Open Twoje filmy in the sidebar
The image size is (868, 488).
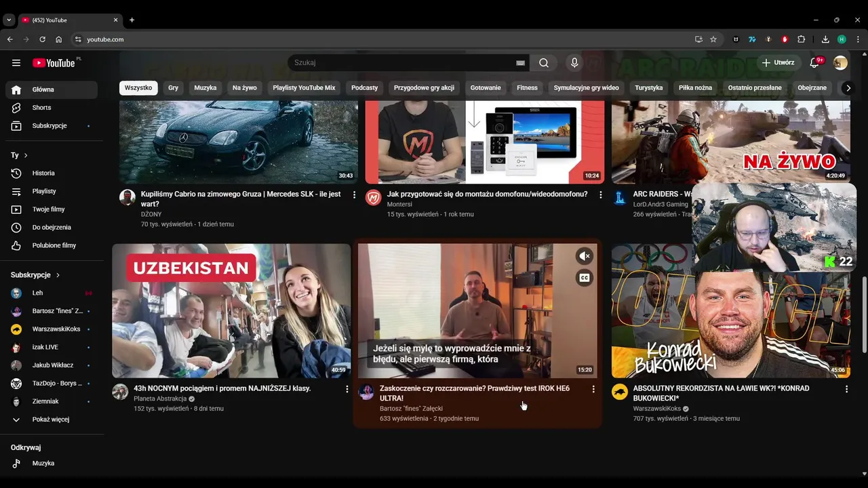pos(52,209)
